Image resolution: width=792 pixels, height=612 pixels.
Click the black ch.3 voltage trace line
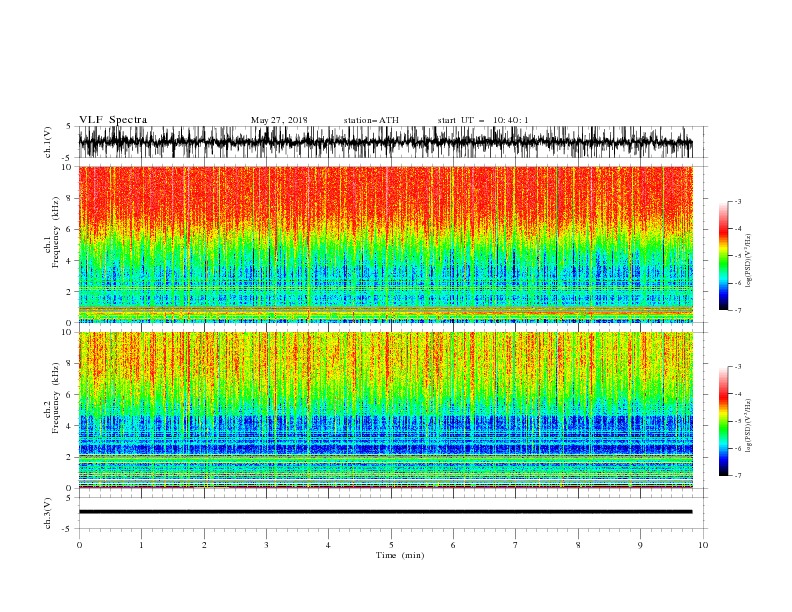pyautogui.click(x=385, y=512)
